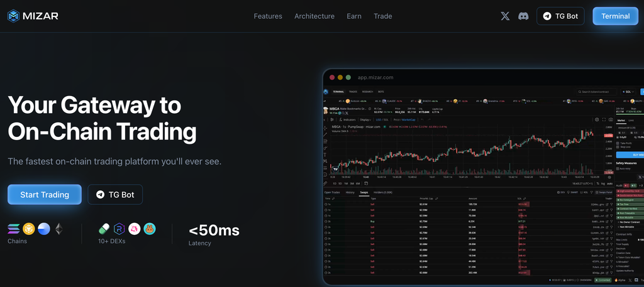Click the Alpha flame in status bar
Image resolution: width=644 pixels, height=287 pixels.
click(x=616, y=280)
